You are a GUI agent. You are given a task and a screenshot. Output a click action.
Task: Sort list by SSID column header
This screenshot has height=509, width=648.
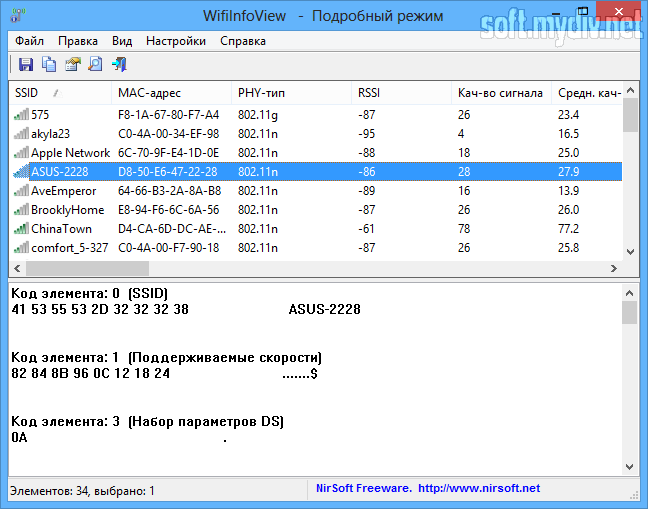point(60,93)
